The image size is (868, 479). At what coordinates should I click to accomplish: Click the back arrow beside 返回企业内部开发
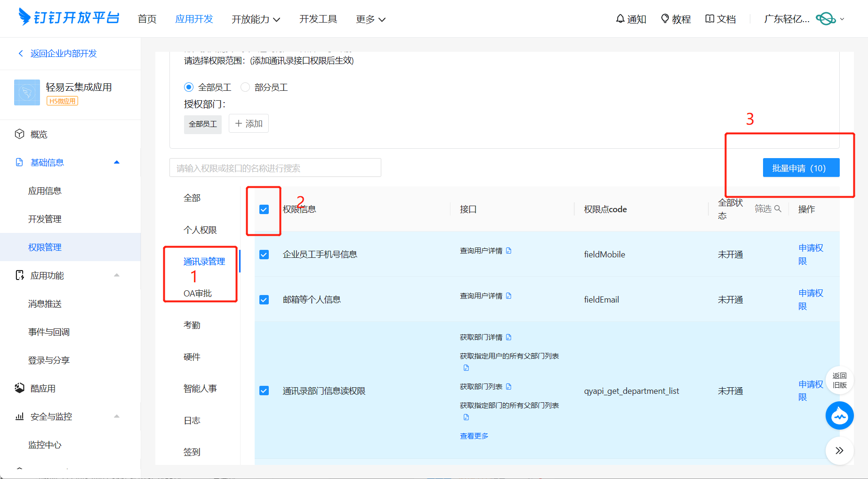pyautogui.click(x=20, y=54)
